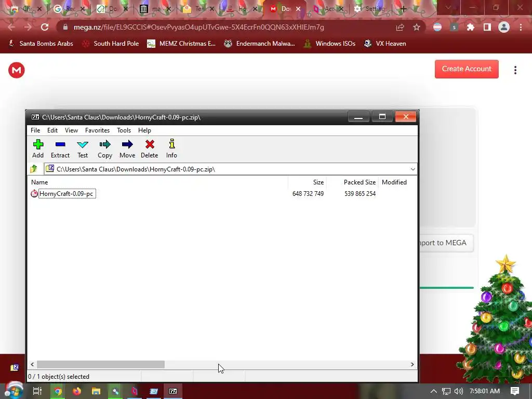Click the mega.nz address bar URL
Viewport: 532px width, 399px height.
point(199,27)
